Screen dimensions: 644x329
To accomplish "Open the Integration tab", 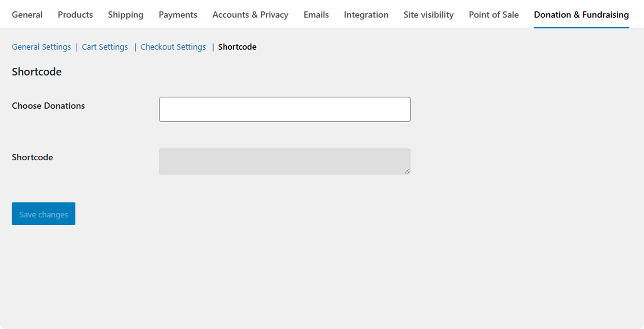I will pyautogui.click(x=366, y=15).
